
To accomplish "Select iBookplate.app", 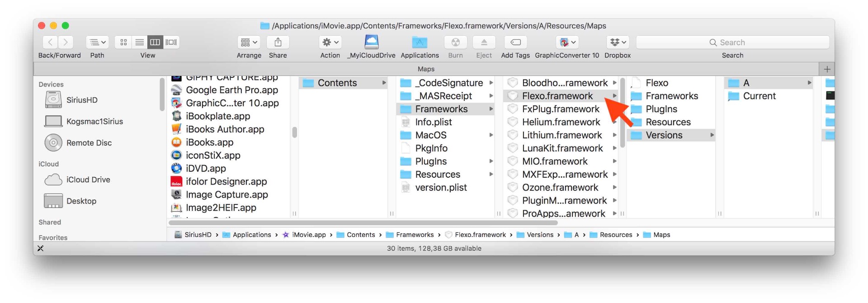I will pos(218,116).
